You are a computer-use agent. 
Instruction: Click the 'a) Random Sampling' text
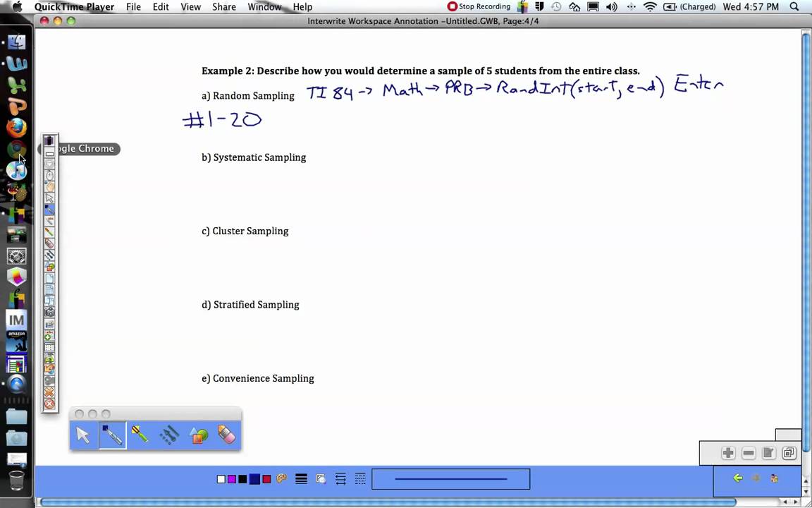tap(248, 96)
